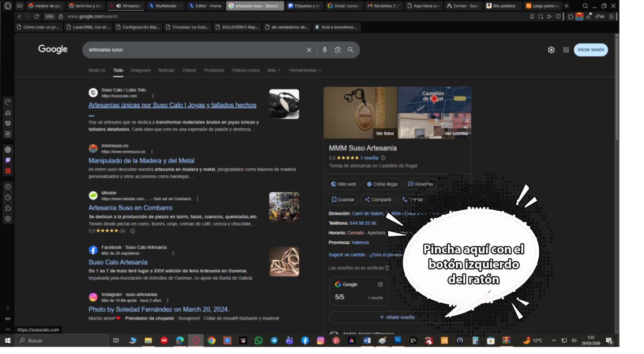Open the Manipulado de la Madera y del Metal link
The height and width of the screenshot is (354, 644).
tap(141, 161)
